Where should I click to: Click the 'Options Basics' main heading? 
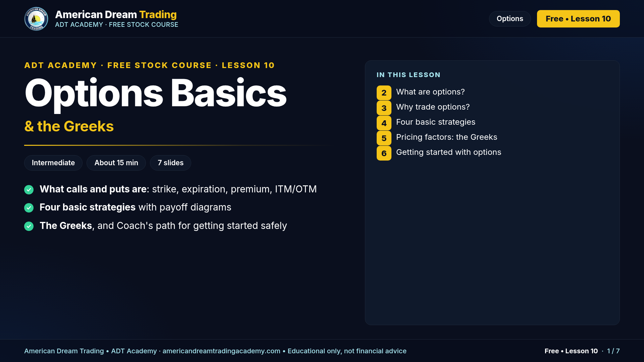[x=156, y=93]
